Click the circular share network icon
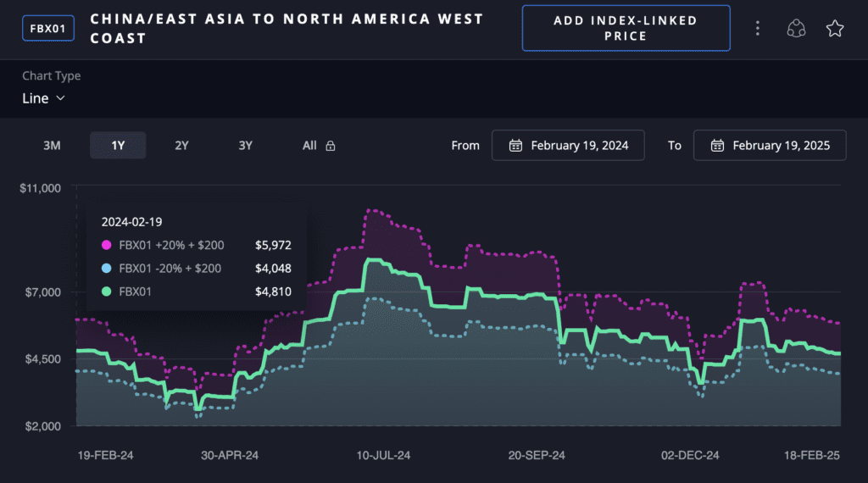This screenshot has height=483, width=868. pyautogui.click(x=795, y=29)
